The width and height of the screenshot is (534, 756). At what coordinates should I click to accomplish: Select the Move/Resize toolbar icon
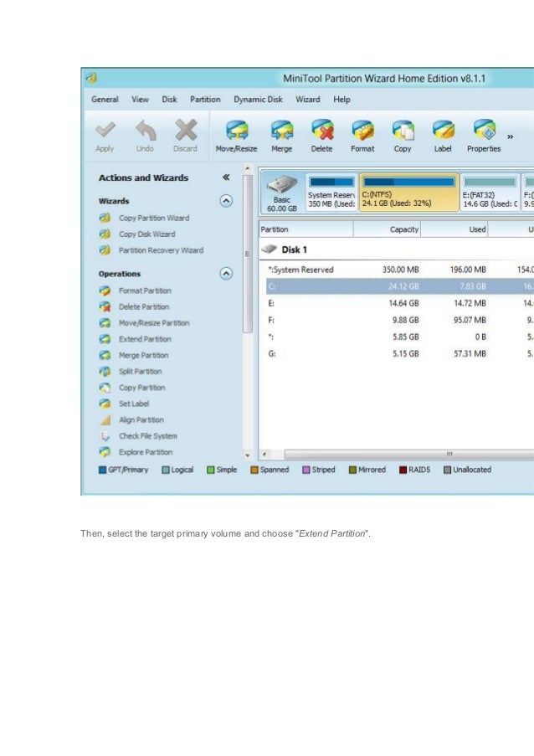(x=237, y=130)
